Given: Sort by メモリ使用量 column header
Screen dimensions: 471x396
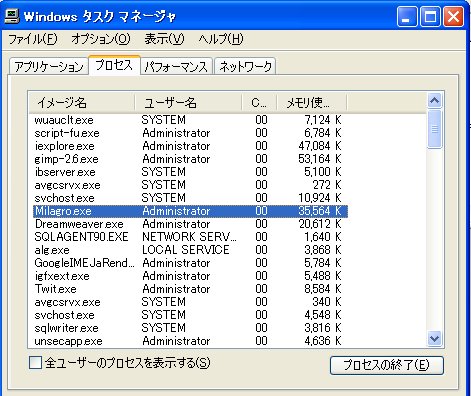Looking at the screenshot, I should pos(312,102).
